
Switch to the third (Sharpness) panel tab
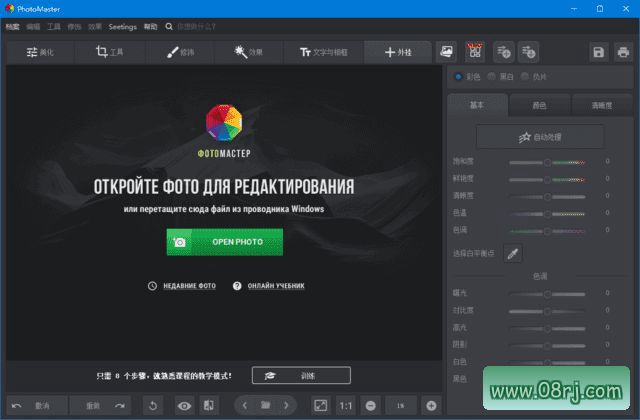tap(602, 105)
